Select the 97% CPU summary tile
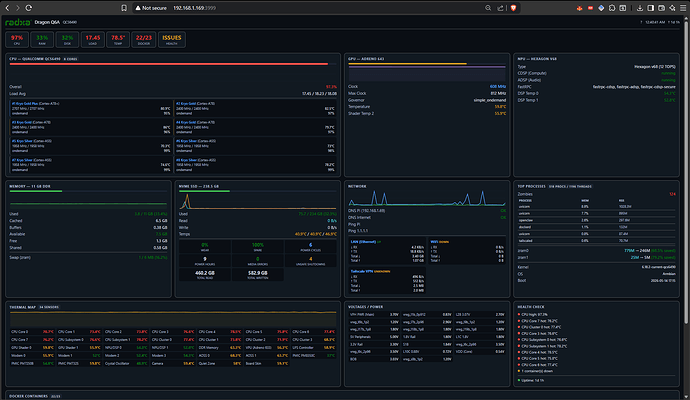690x400 pixels. 17,39
